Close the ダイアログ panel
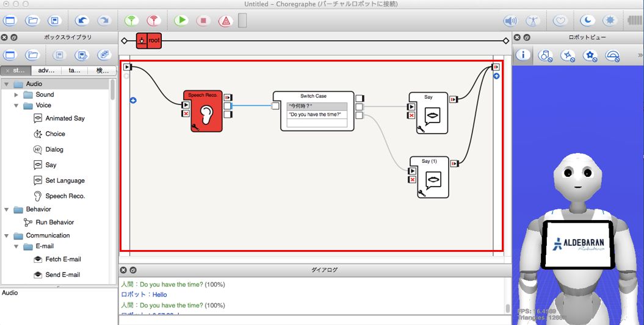This screenshot has height=325, width=644. click(123, 270)
